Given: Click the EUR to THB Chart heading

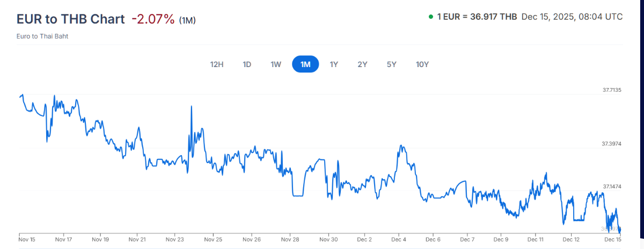Looking at the screenshot, I should 71,19.
